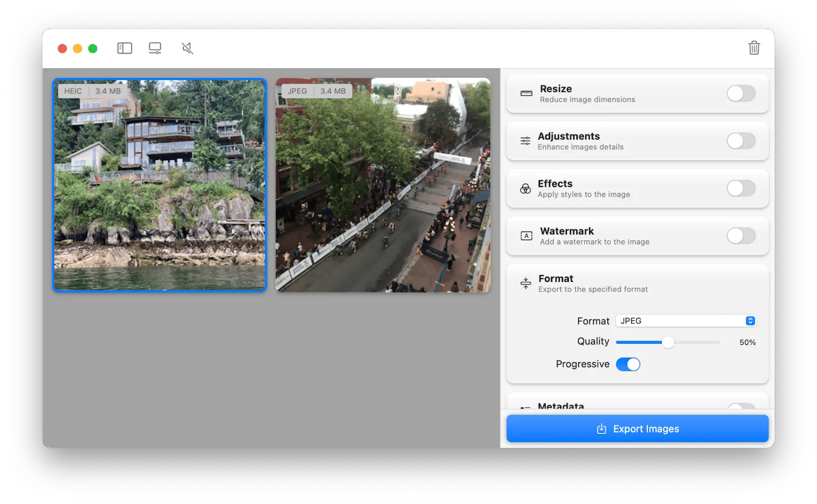The width and height of the screenshot is (817, 504).
Task: Click 'Export to the specified format' text
Action: click(593, 289)
